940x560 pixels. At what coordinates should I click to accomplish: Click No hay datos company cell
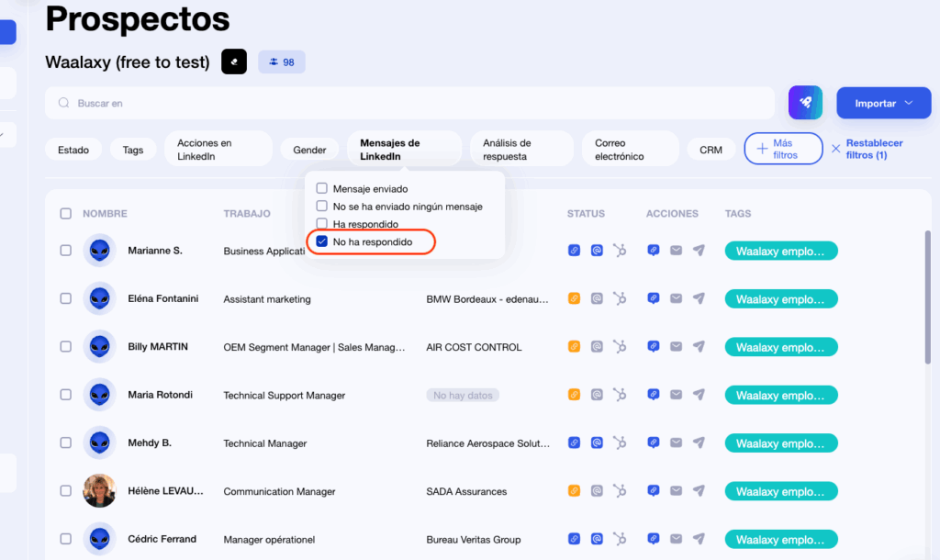pyautogui.click(x=463, y=395)
